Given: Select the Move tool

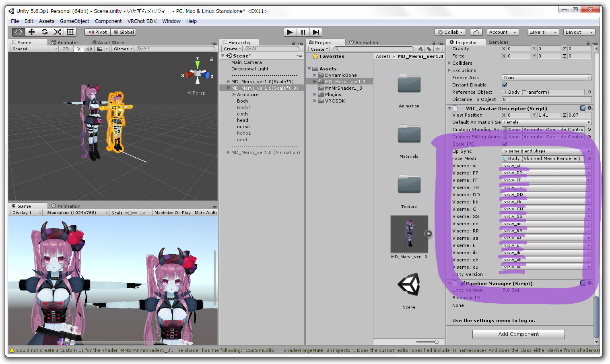Looking at the screenshot, I should (x=31, y=32).
